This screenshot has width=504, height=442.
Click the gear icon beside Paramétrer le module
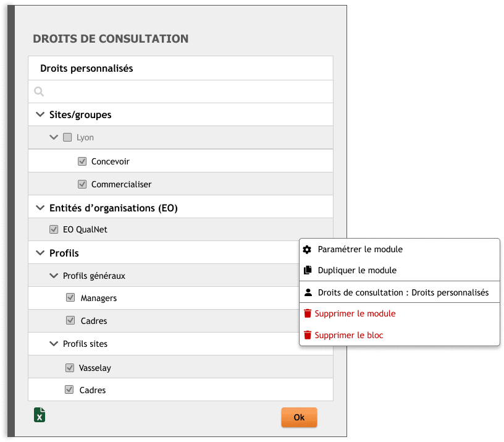click(x=306, y=249)
